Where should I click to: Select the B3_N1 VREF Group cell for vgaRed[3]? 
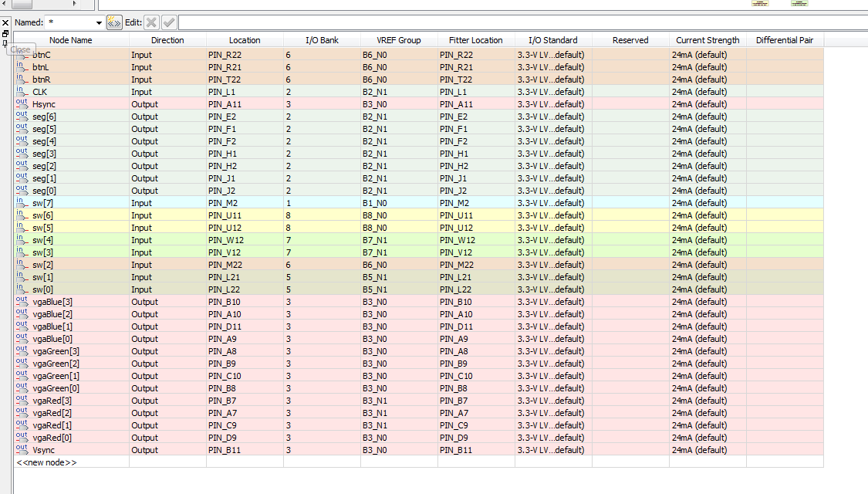tap(399, 401)
